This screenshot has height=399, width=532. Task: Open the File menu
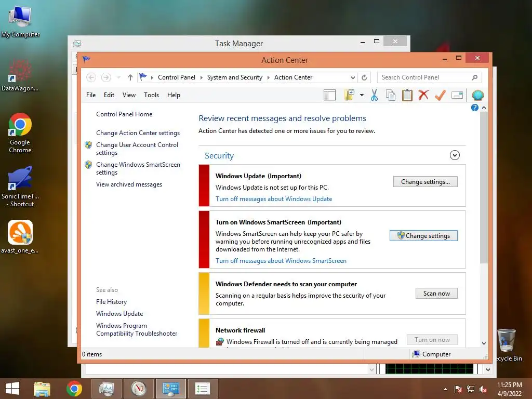91,95
